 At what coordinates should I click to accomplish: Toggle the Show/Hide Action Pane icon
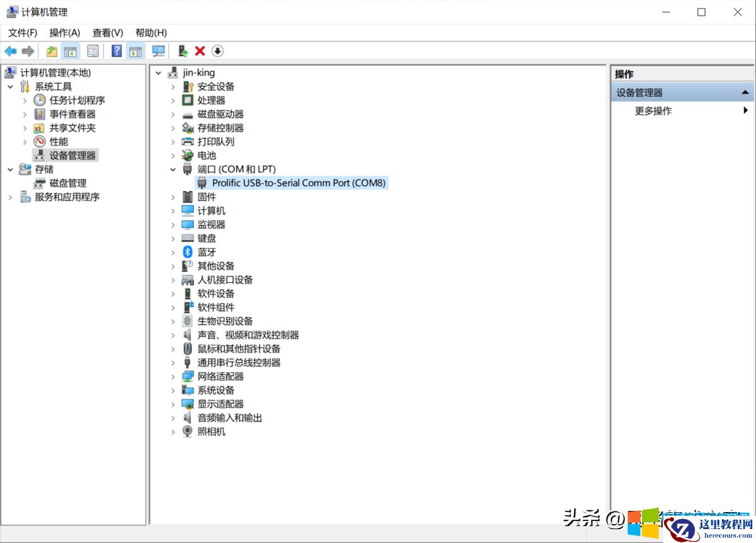(135, 51)
